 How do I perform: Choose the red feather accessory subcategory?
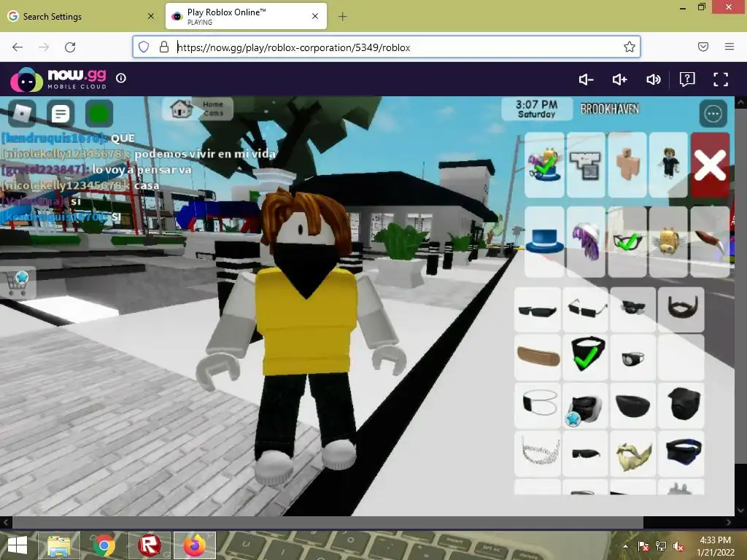tap(710, 242)
